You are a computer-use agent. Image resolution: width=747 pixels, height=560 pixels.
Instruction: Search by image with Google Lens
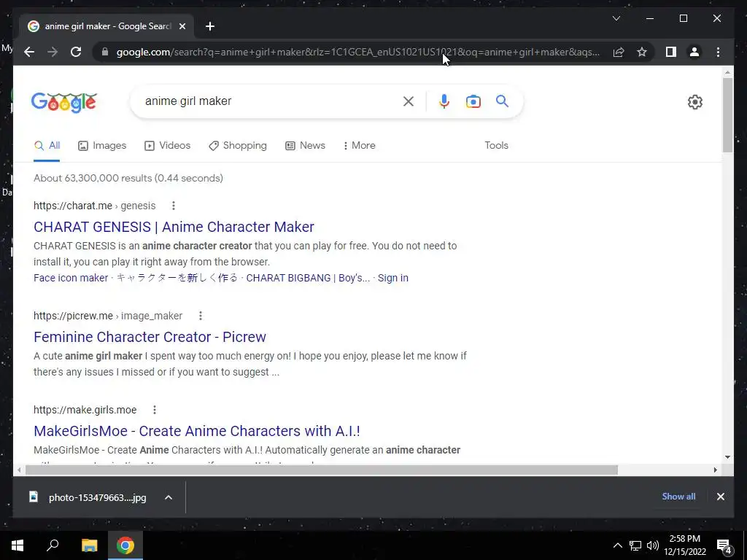[x=473, y=101]
